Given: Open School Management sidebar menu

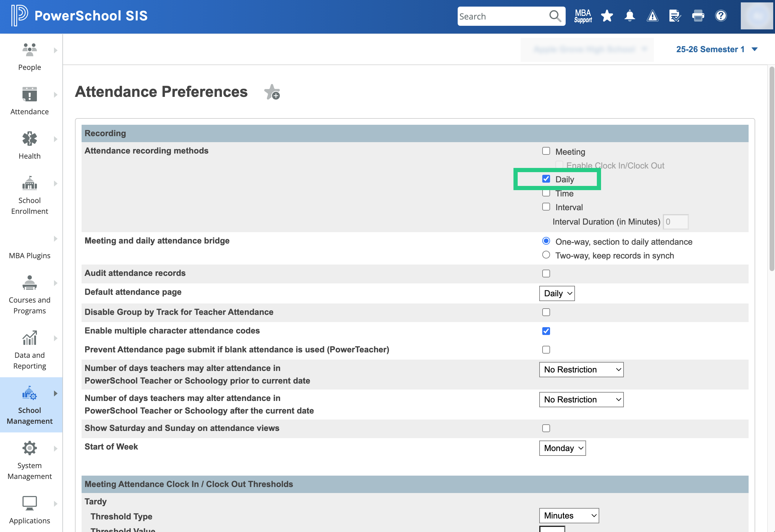Looking at the screenshot, I should click(x=30, y=405).
